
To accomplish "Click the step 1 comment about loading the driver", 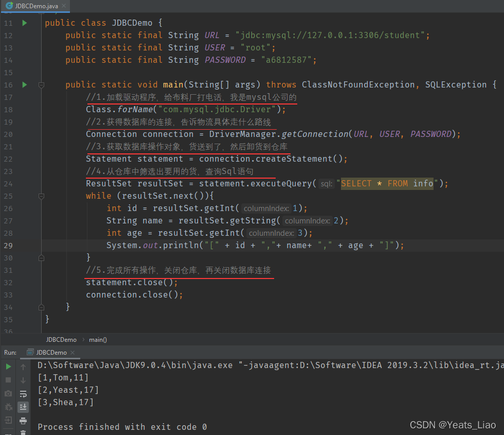I will pyautogui.click(x=191, y=97).
